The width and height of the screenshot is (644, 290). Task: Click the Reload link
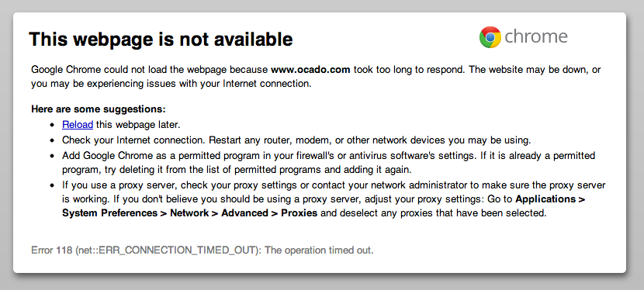pos(78,124)
